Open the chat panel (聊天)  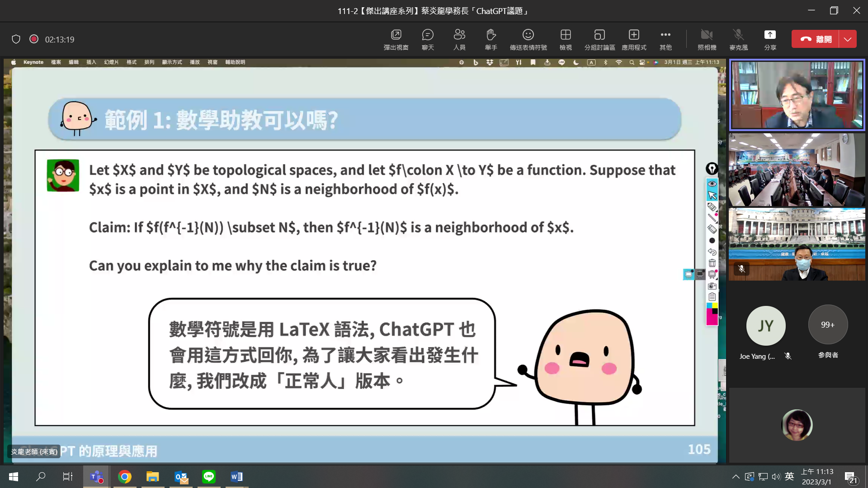point(428,39)
